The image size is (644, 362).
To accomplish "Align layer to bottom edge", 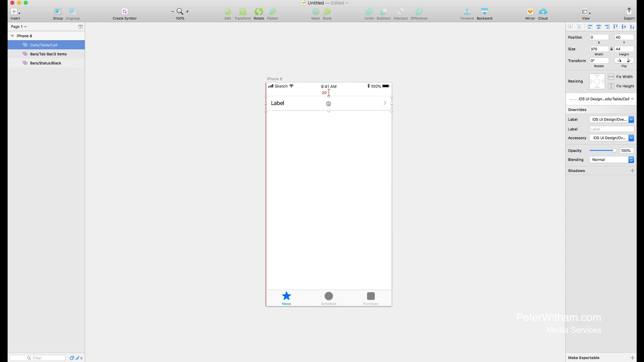I will (632, 27).
